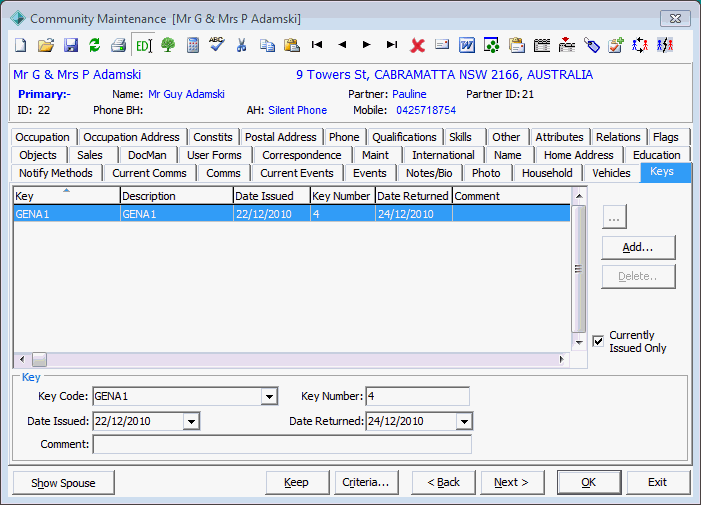The width and height of the screenshot is (701, 505).
Task: Click the clipboard with envelope icon
Action: [516, 45]
